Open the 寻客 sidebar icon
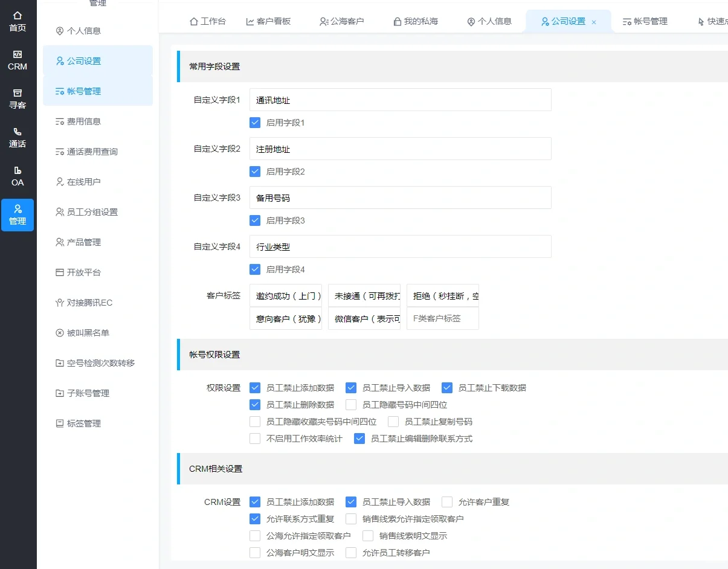This screenshot has height=569, width=728. tap(18, 93)
